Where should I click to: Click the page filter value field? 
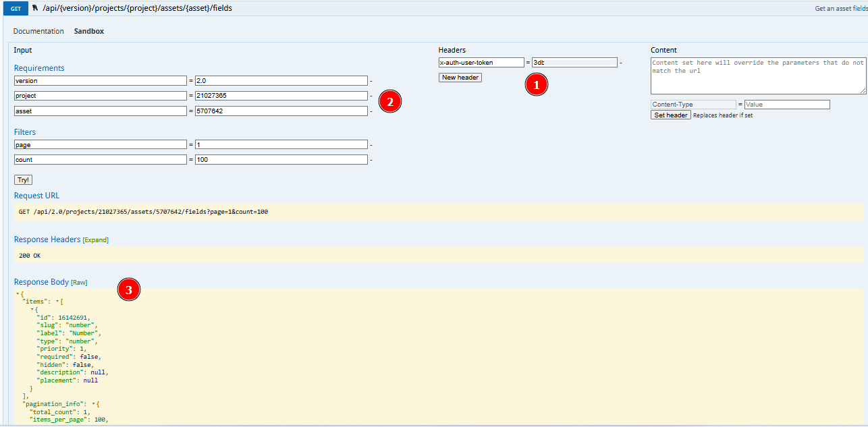point(281,144)
